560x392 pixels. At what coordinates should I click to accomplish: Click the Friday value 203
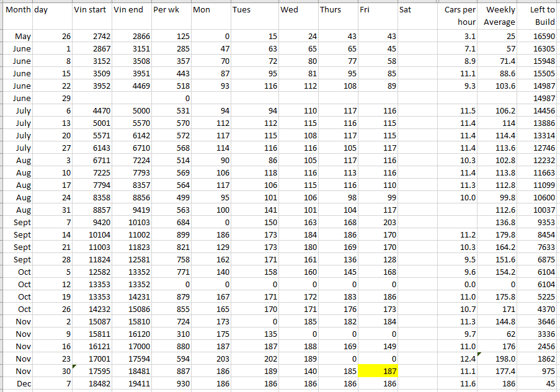coord(378,222)
